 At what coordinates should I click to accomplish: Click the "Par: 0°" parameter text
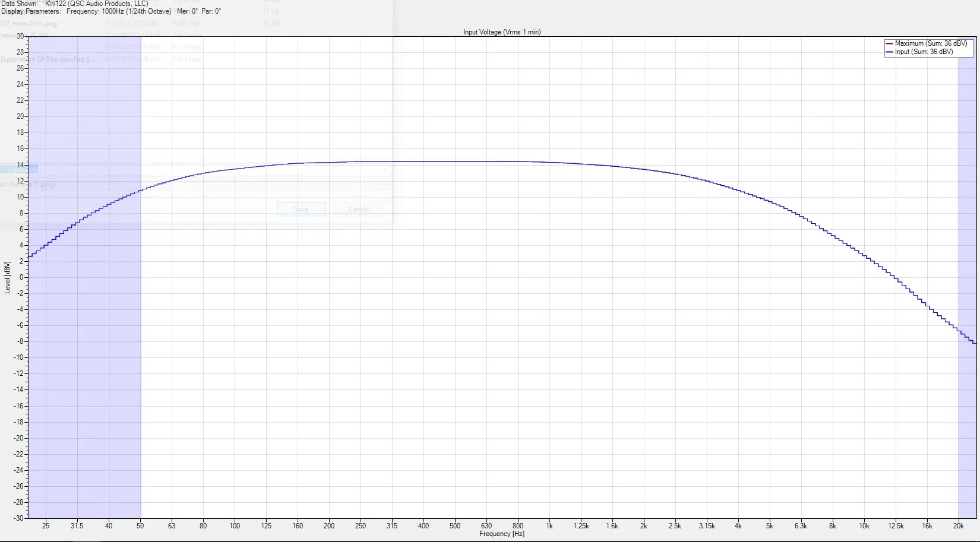pyautogui.click(x=211, y=11)
